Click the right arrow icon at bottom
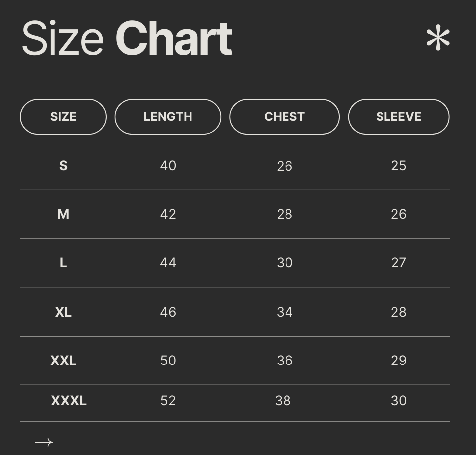Viewport: 476px width, 455px height. tap(44, 442)
